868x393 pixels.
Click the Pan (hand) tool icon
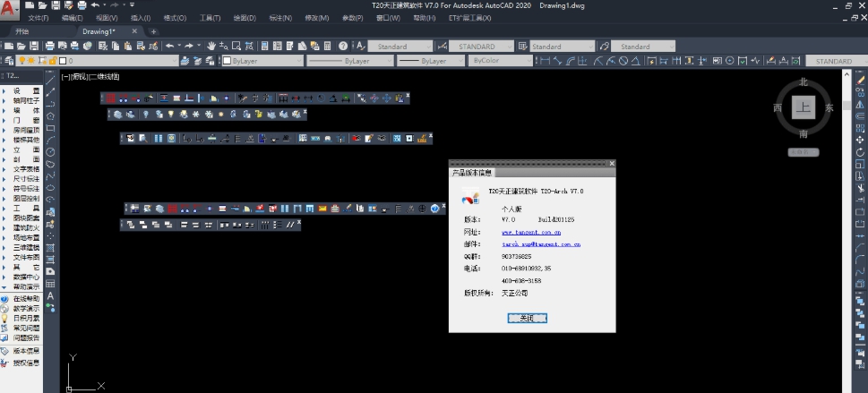[x=211, y=46]
